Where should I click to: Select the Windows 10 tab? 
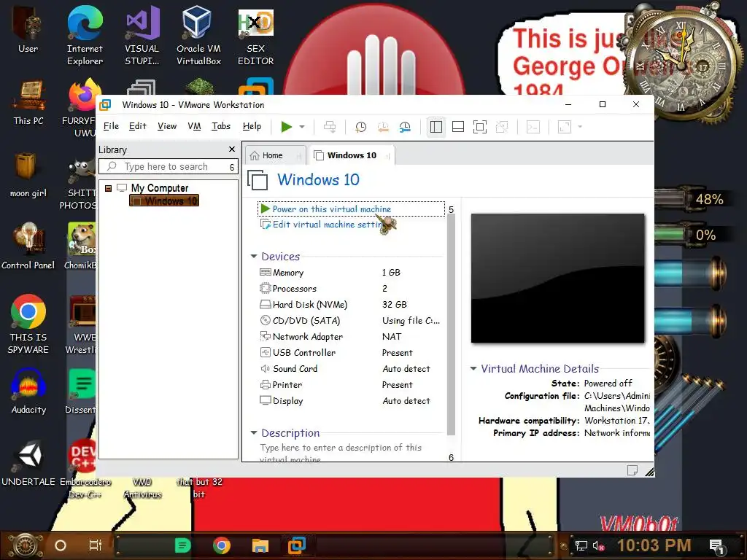click(352, 155)
